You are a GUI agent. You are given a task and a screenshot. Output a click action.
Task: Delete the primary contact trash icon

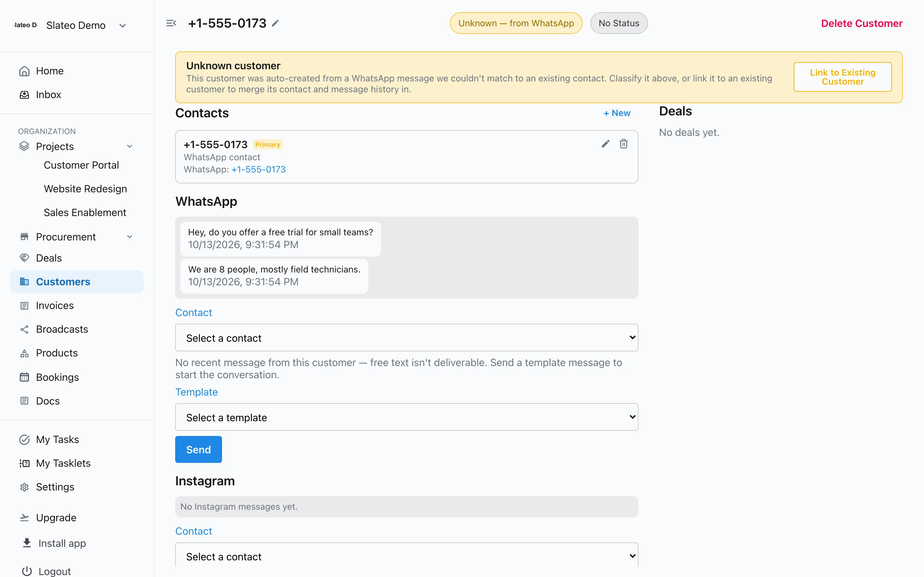[x=623, y=144]
